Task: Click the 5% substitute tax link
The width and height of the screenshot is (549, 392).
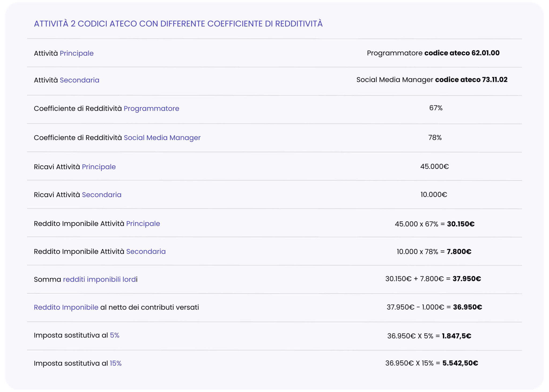Action: (x=115, y=335)
